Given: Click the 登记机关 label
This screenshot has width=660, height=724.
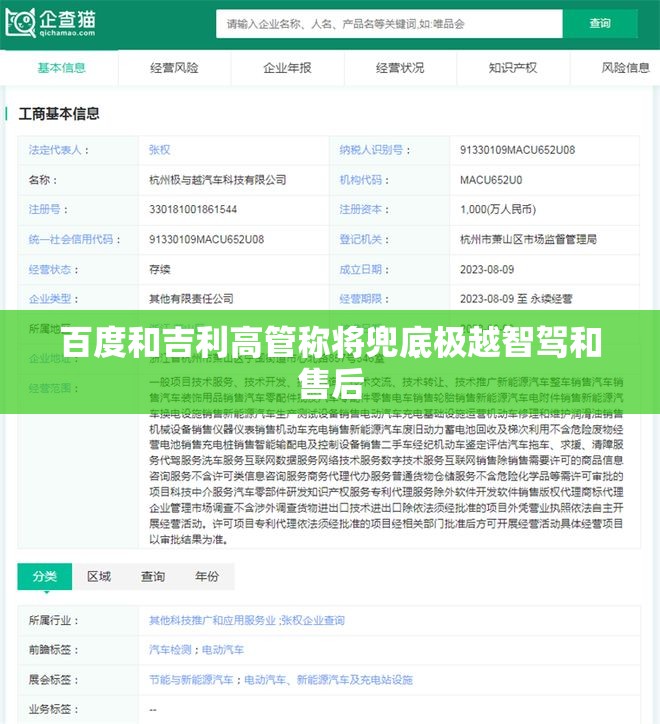Looking at the screenshot, I should (x=364, y=239).
